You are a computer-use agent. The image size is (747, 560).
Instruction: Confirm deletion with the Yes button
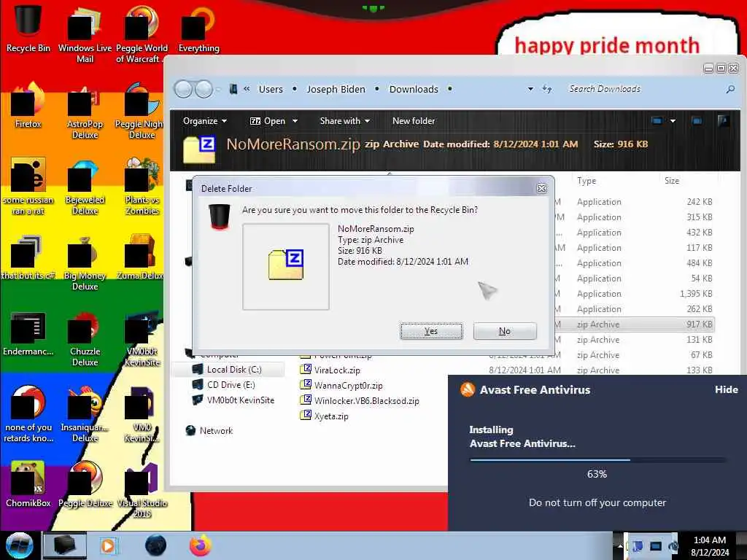431,331
